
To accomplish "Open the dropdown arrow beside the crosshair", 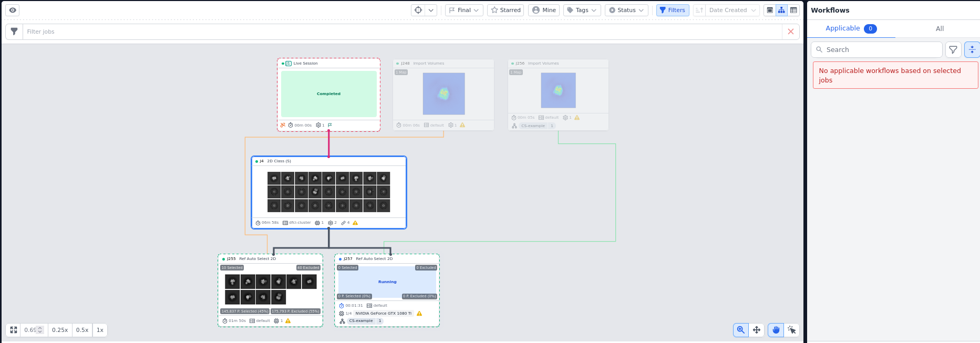I will [x=431, y=10].
